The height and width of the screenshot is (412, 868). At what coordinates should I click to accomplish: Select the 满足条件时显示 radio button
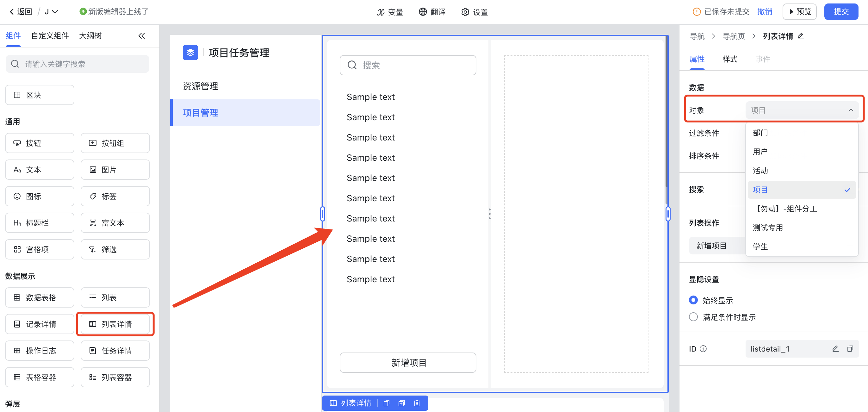(693, 317)
